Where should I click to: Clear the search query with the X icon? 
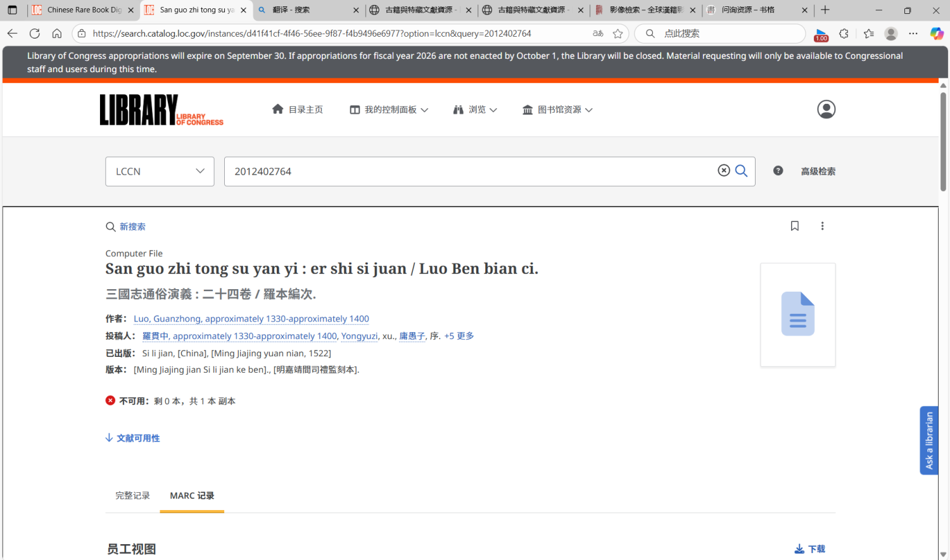tap(723, 171)
